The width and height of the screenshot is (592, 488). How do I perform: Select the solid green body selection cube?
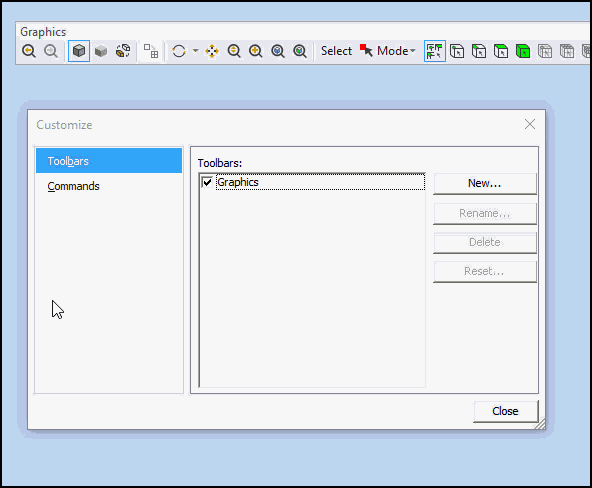click(x=523, y=51)
